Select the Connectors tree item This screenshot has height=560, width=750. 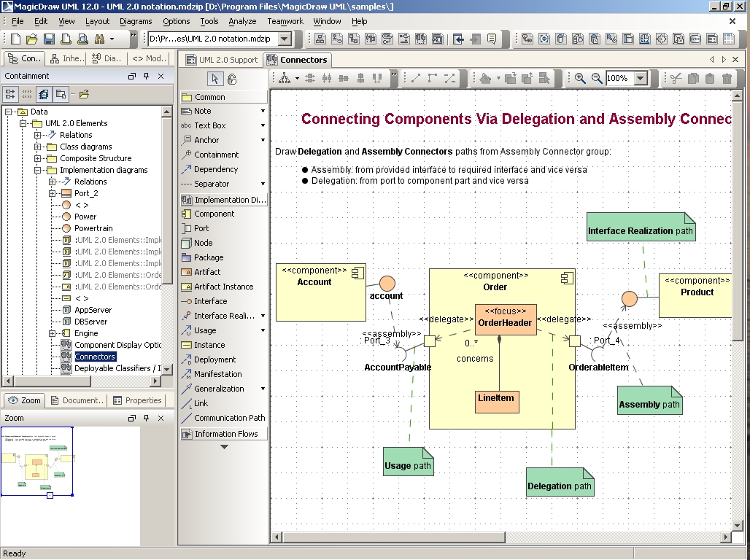click(x=95, y=357)
